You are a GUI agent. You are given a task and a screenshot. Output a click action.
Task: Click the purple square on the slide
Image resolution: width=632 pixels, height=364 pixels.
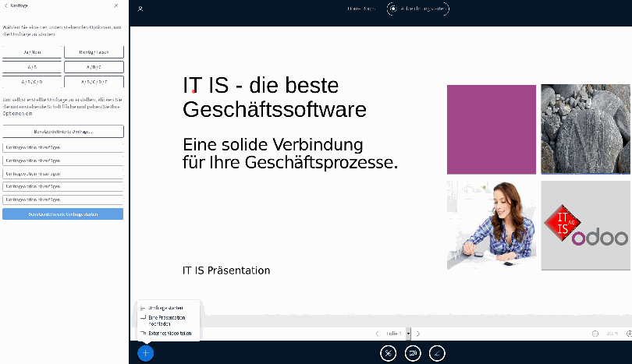[x=492, y=129]
